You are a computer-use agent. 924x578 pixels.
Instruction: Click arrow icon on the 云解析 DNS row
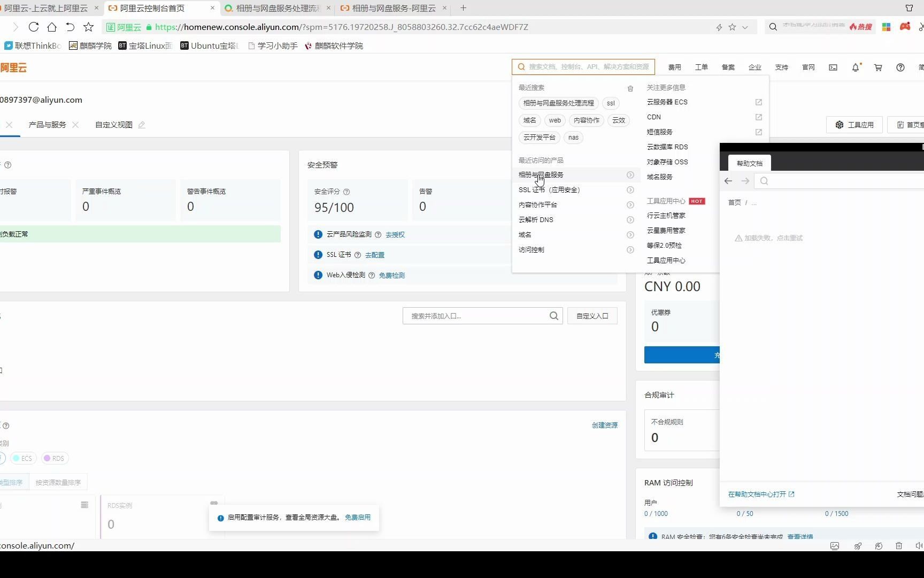pos(630,220)
